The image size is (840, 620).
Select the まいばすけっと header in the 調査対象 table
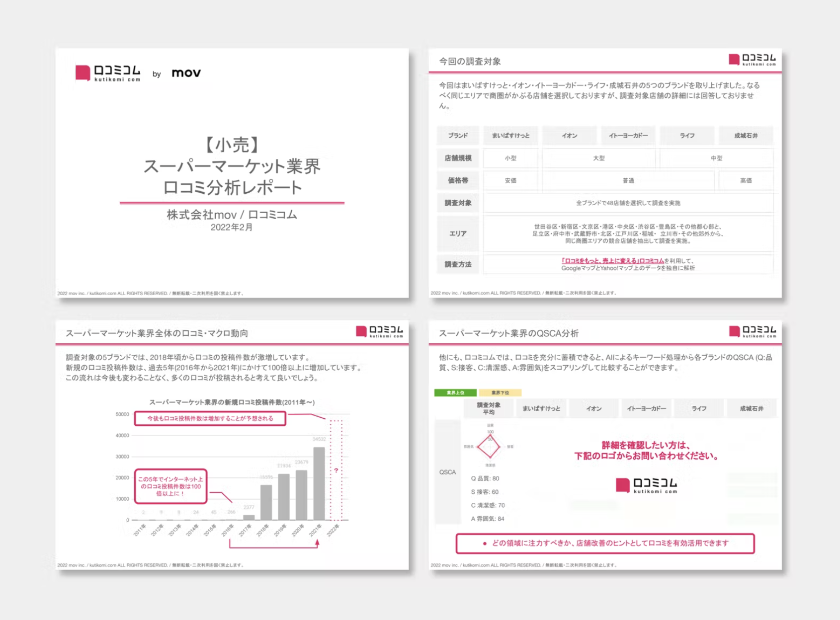point(510,136)
